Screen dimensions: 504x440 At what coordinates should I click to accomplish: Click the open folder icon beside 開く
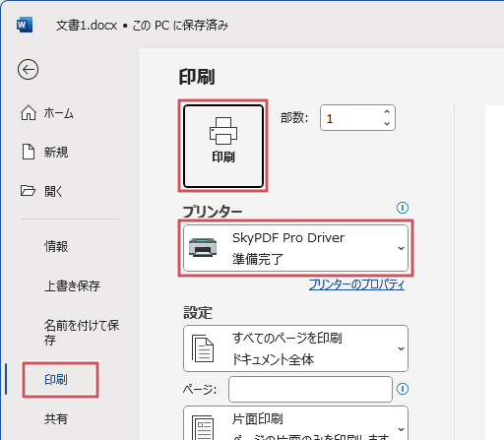(x=28, y=190)
